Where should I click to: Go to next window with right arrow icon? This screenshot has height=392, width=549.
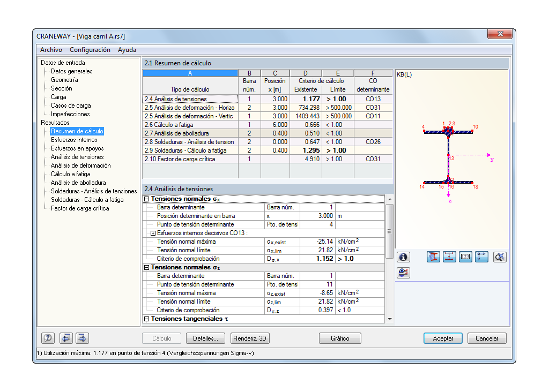[x=82, y=338]
